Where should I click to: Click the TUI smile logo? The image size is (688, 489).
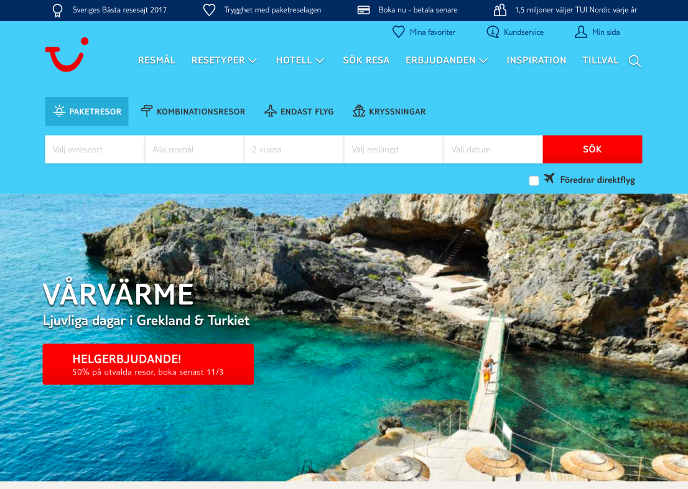[66, 55]
